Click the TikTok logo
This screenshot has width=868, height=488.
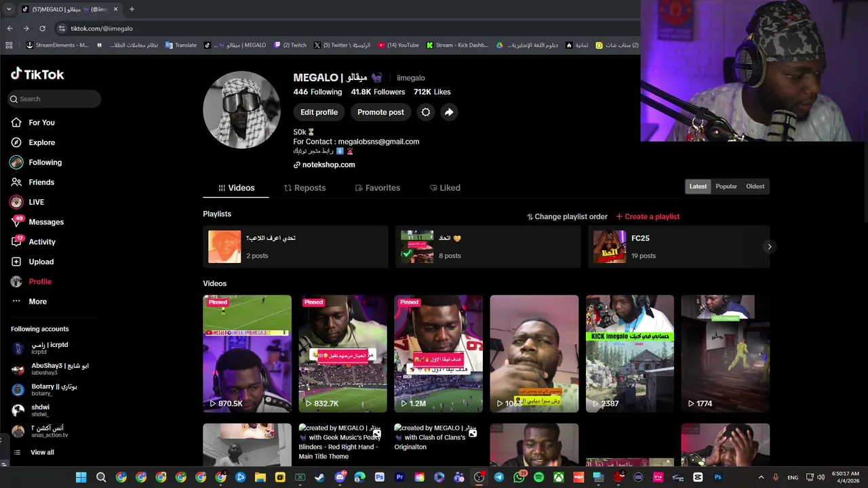point(37,74)
